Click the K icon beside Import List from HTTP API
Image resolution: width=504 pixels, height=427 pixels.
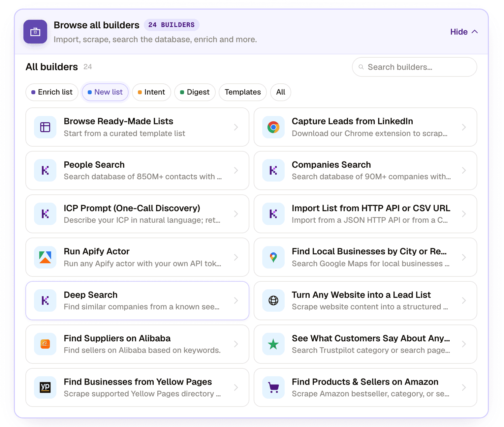point(273,214)
